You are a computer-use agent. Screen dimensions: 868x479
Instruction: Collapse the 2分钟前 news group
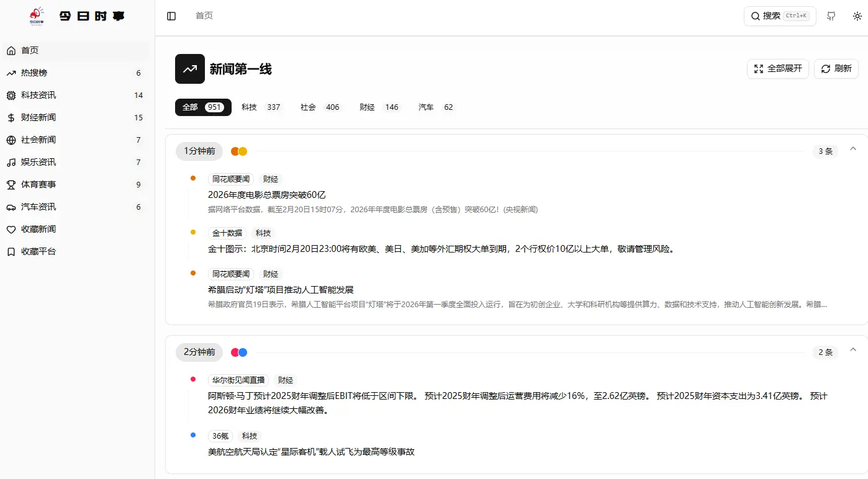852,349
